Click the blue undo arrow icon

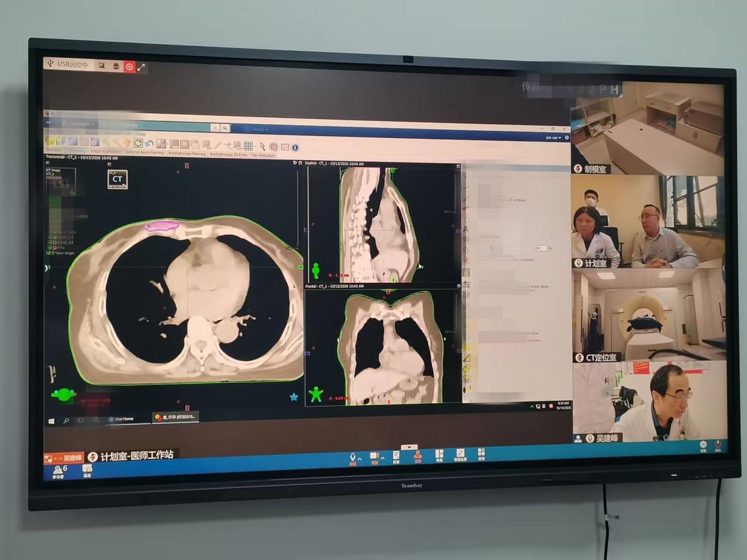click(x=149, y=144)
